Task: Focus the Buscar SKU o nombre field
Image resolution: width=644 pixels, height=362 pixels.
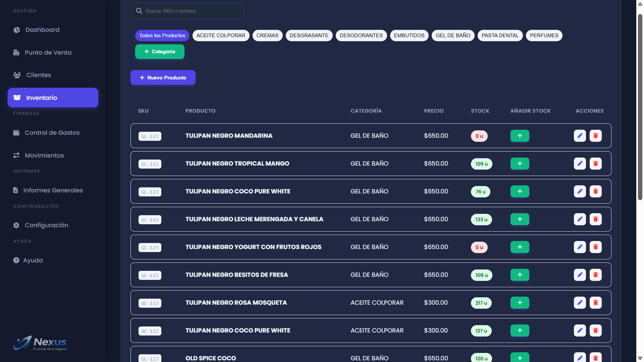Action: [191, 11]
